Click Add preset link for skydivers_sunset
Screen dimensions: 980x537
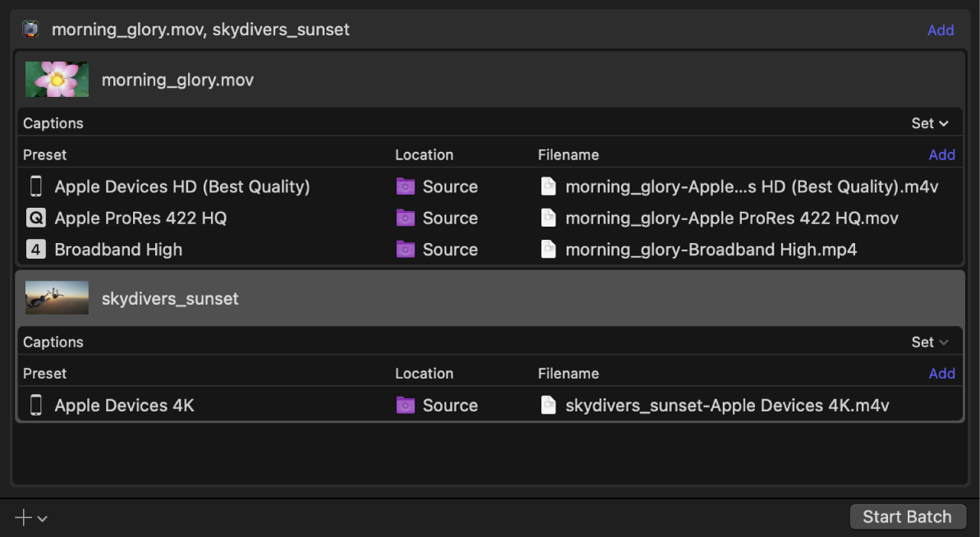click(941, 374)
